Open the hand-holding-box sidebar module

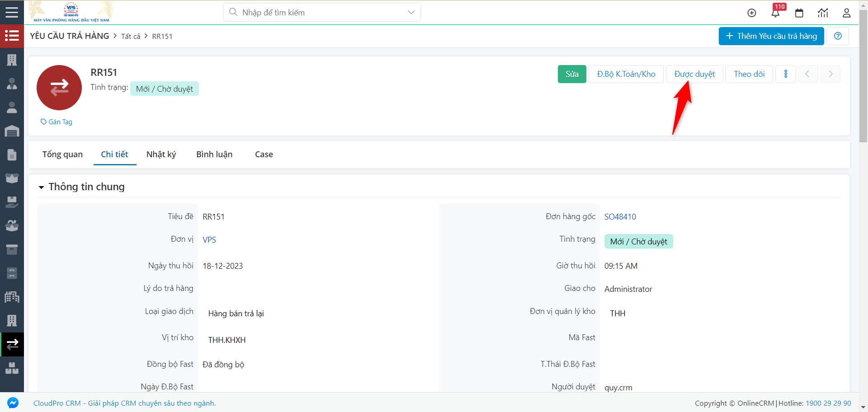point(12,202)
